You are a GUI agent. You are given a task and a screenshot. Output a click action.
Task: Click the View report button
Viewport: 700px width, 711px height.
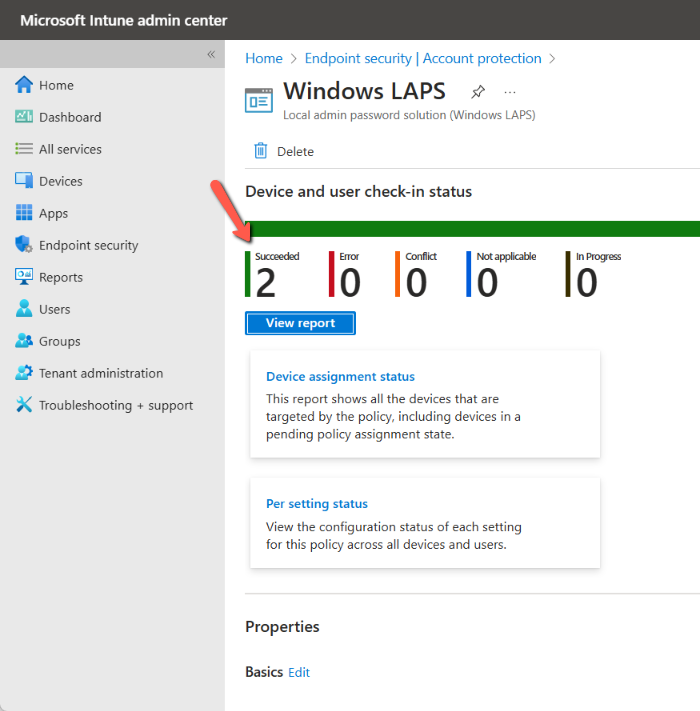coord(300,323)
